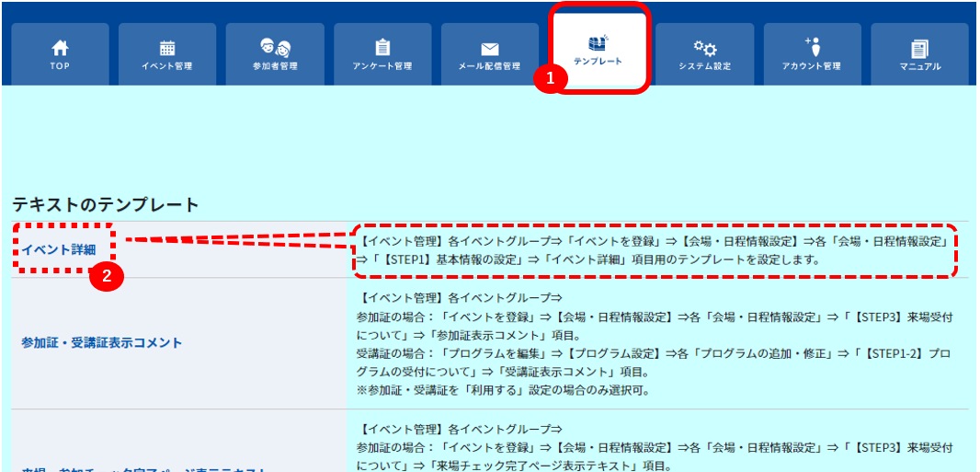Screen dimensions: 980x472
Task: Open the 参加証・受講証表示コメント link
Action: click(101, 342)
